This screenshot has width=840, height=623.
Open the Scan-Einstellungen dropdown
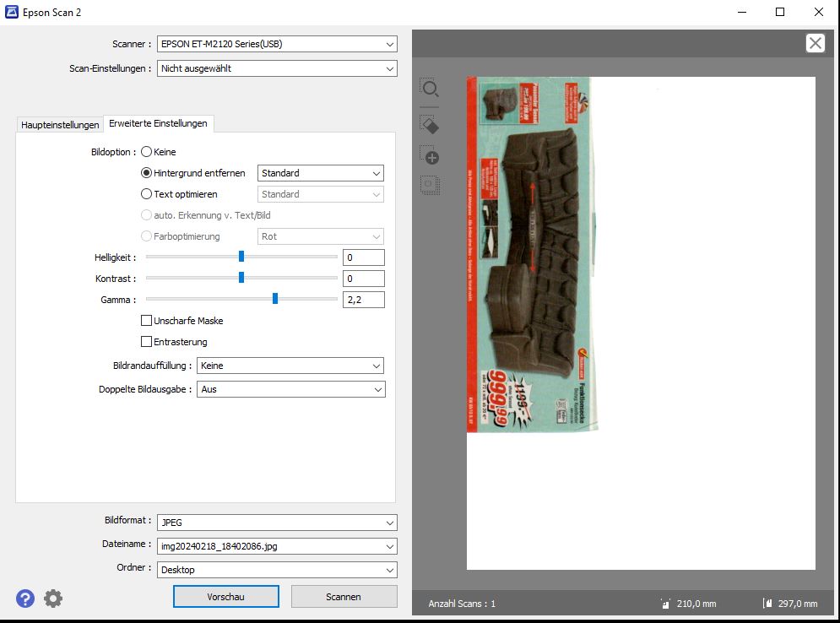(277, 68)
